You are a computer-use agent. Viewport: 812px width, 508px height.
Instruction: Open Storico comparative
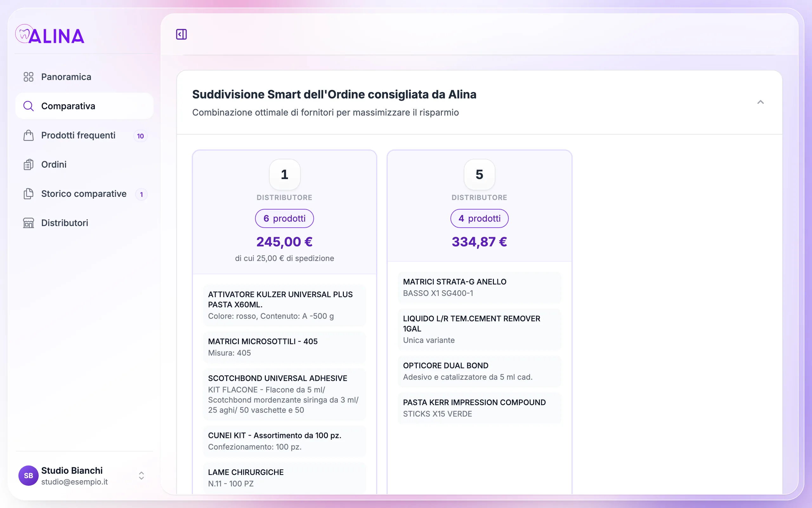click(85, 194)
